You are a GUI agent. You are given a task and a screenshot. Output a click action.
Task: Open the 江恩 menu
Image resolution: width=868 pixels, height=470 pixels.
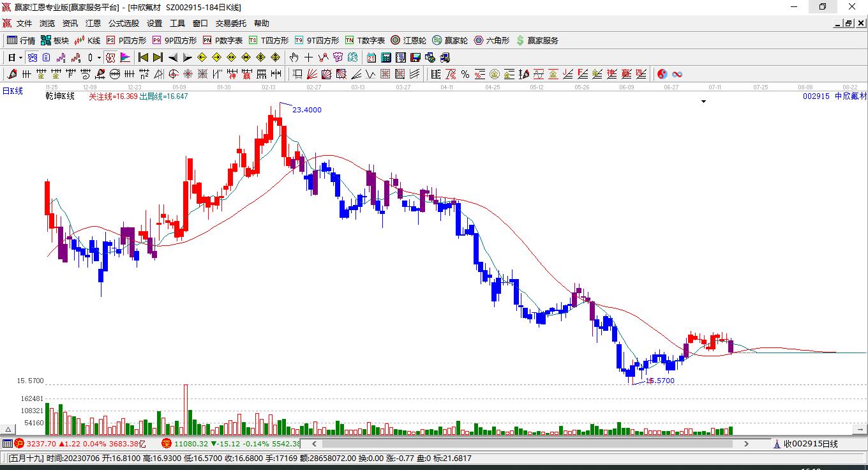point(93,24)
